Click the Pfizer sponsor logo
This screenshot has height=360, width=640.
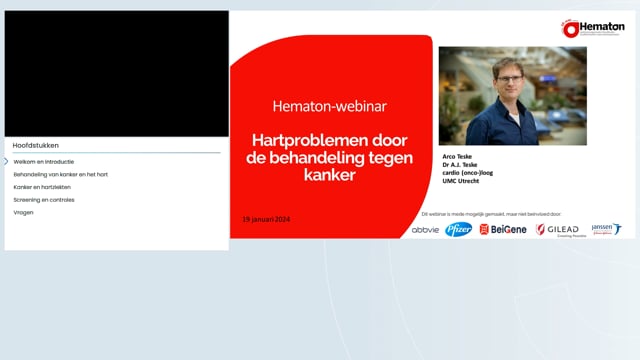pos(458,229)
